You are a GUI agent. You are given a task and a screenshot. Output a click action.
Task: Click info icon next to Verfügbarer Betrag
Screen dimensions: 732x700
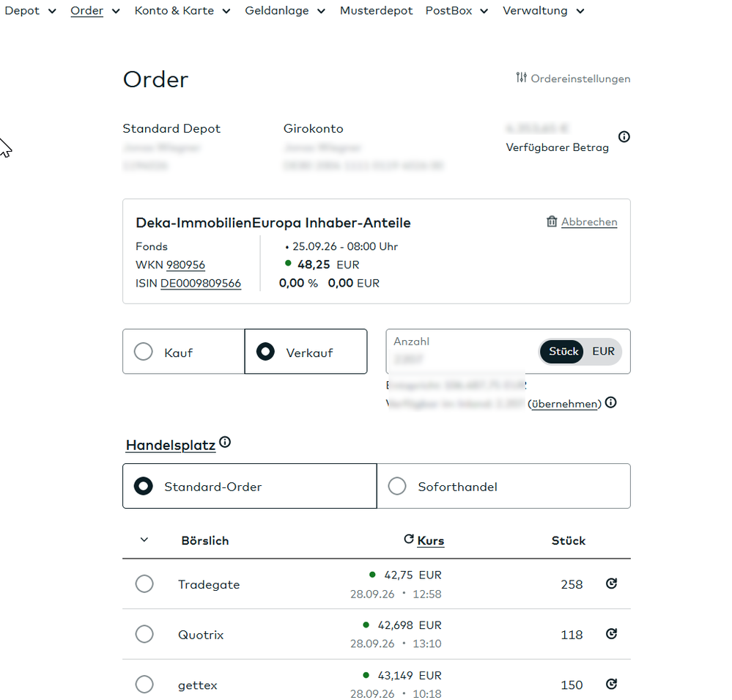click(624, 137)
